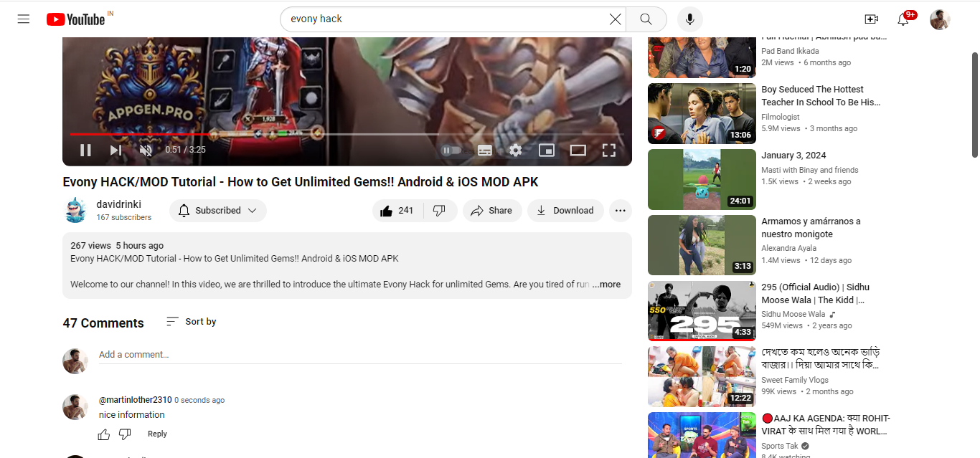Open Armamos y amárranos video thumbnail
Viewport: 980px width, 458px height.
pyautogui.click(x=702, y=245)
